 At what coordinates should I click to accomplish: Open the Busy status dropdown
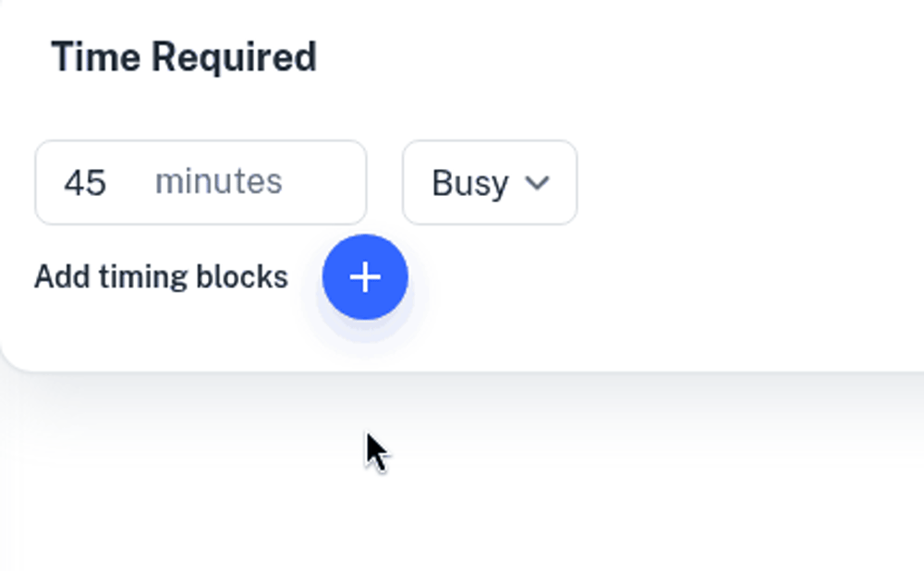coord(490,183)
